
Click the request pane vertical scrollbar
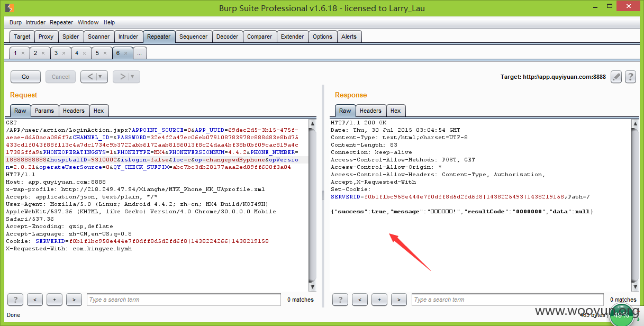tap(312, 205)
